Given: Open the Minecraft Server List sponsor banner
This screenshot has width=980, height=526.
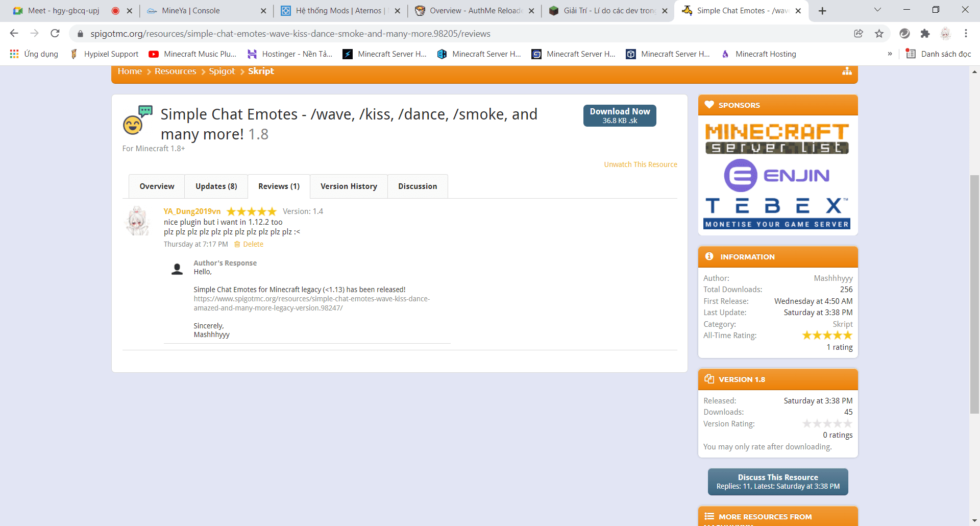Looking at the screenshot, I should point(777,138).
